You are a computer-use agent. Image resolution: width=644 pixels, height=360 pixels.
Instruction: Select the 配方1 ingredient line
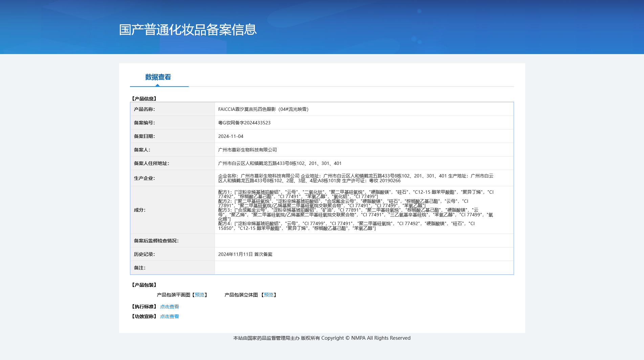click(x=356, y=194)
